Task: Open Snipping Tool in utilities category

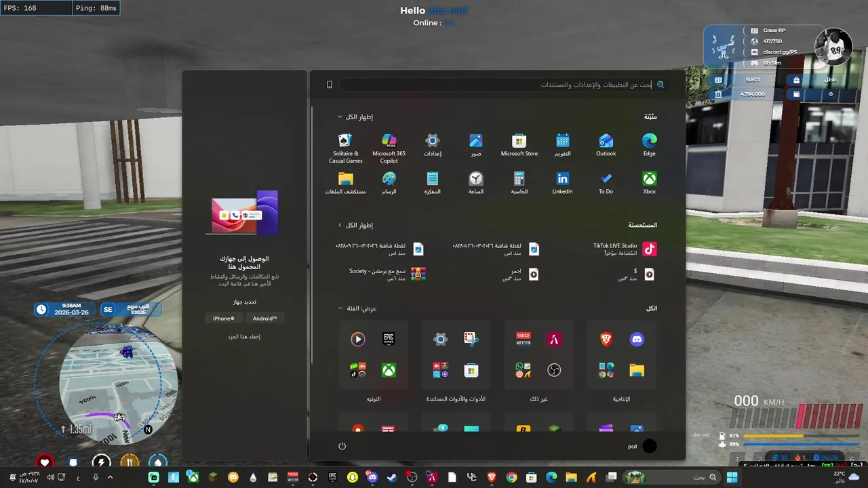Action: [x=471, y=340]
